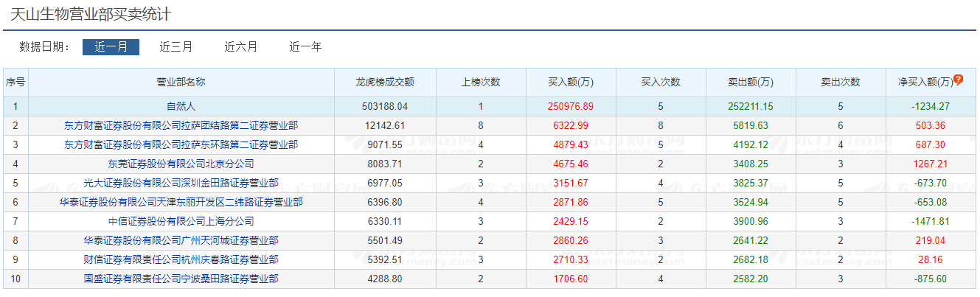The width and height of the screenshot is (980, 297).
Task: Open 东方财富证券拉萨东环路第二证券营业部 link
Action: tap(181, 144)
